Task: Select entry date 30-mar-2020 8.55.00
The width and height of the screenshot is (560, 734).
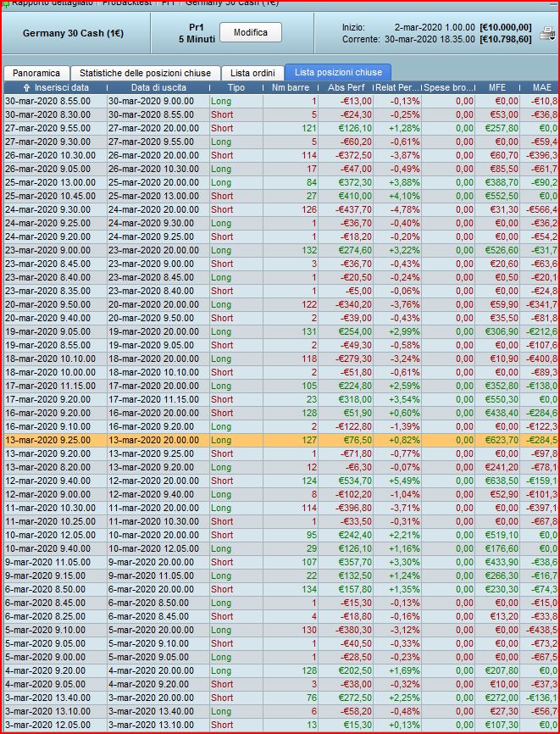Action: pos(47,101)
